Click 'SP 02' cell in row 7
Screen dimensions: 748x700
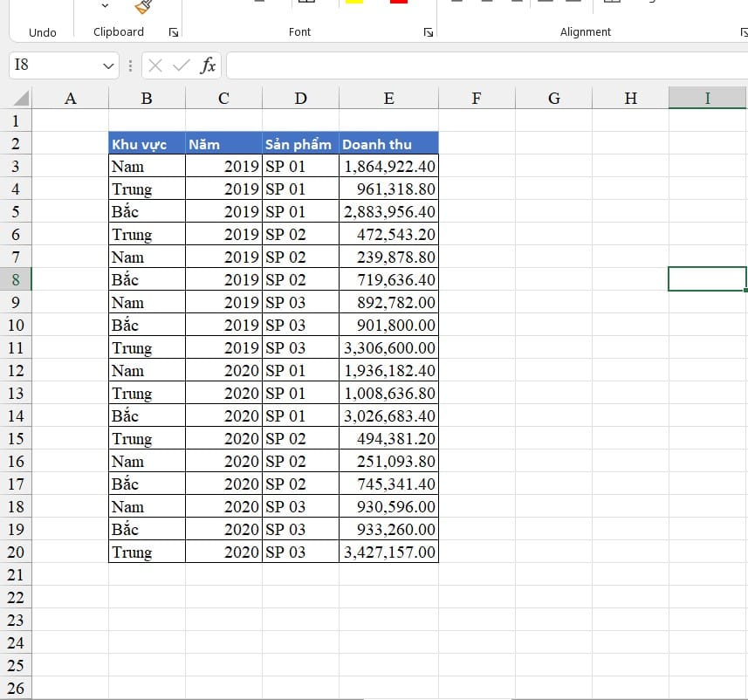[300, 257]
